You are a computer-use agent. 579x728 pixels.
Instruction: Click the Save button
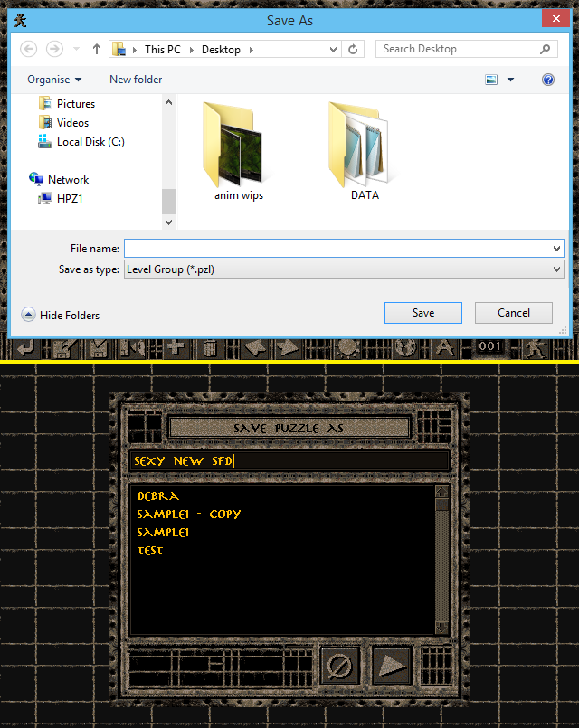coord(423,313)
